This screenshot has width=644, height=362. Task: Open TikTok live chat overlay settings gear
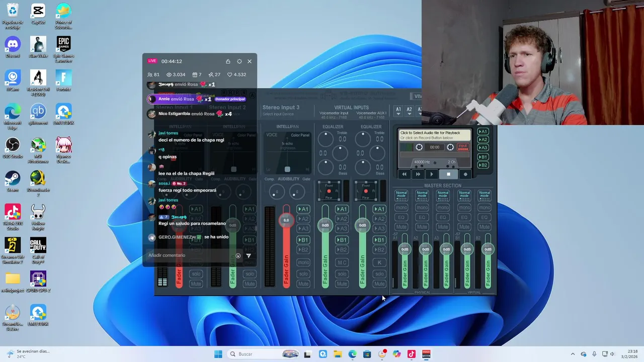tap(239, 61)
